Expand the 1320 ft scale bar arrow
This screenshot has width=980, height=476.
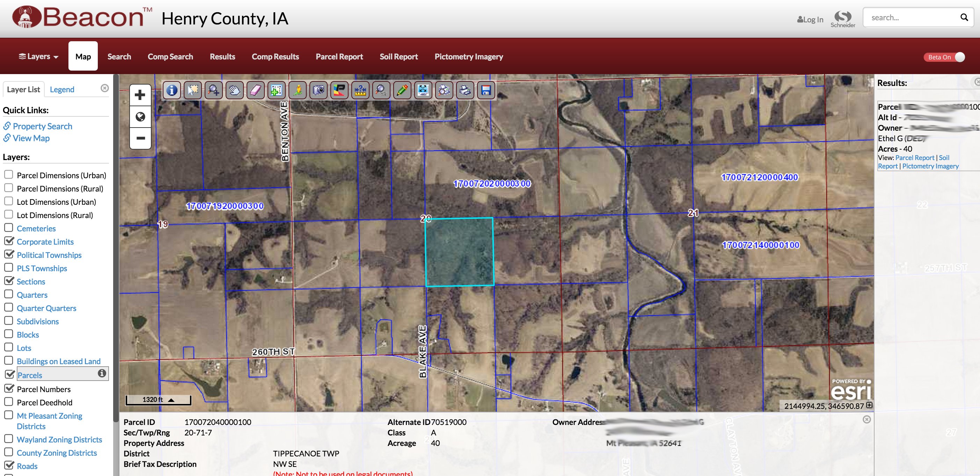pos(171,400)
